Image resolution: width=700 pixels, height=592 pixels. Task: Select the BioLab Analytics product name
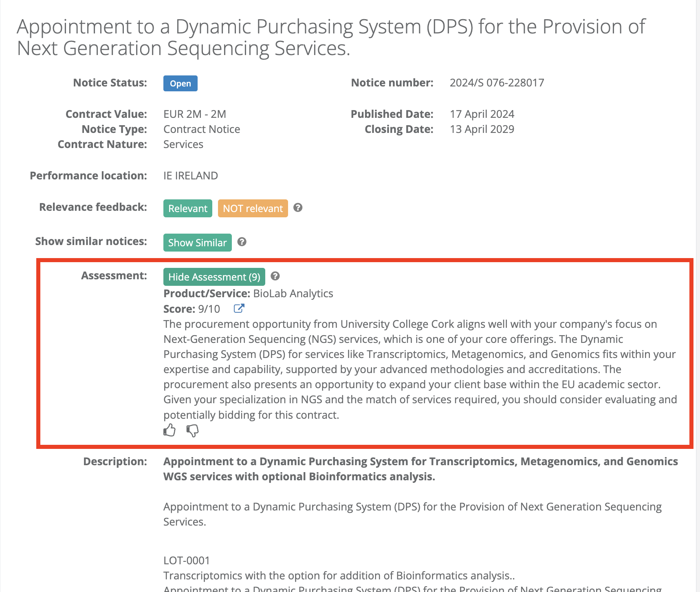tap(293, 293)
